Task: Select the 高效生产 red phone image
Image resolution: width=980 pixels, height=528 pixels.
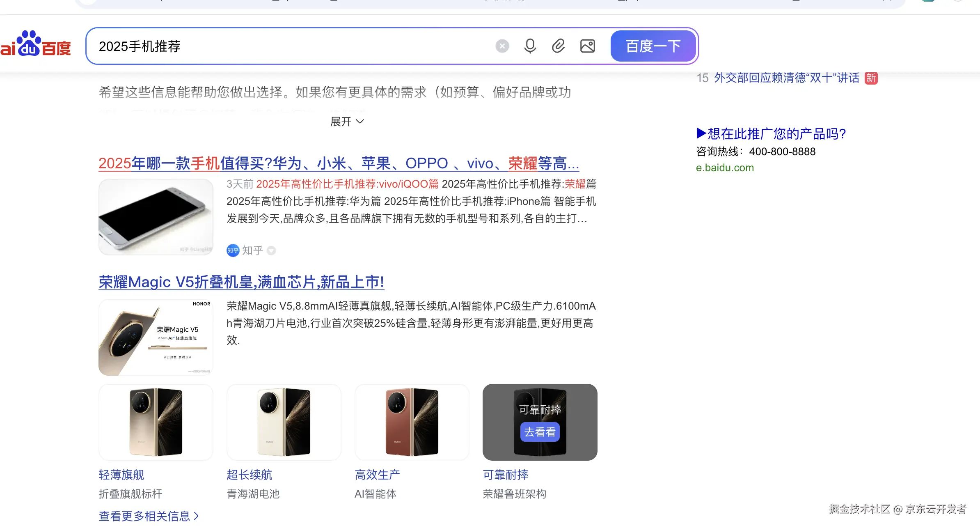Action: [412, 422]
